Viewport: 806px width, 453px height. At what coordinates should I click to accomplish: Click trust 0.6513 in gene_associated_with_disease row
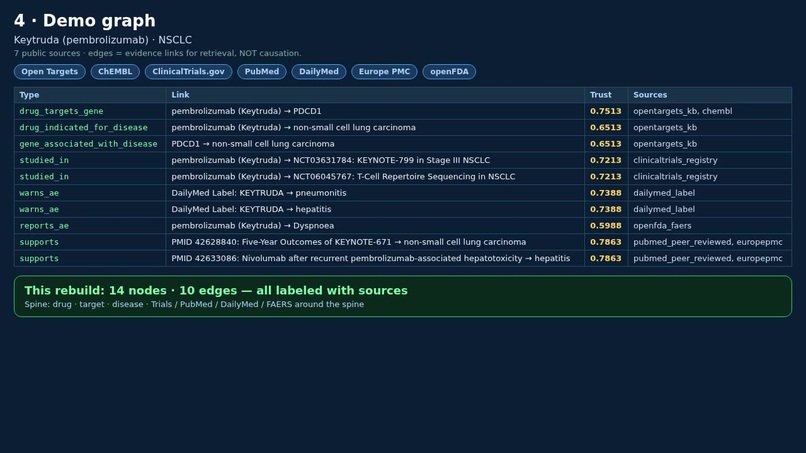[606, 144]
